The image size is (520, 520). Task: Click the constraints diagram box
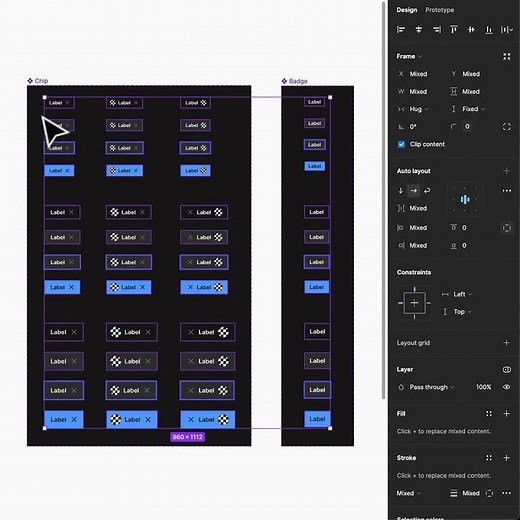414,303
